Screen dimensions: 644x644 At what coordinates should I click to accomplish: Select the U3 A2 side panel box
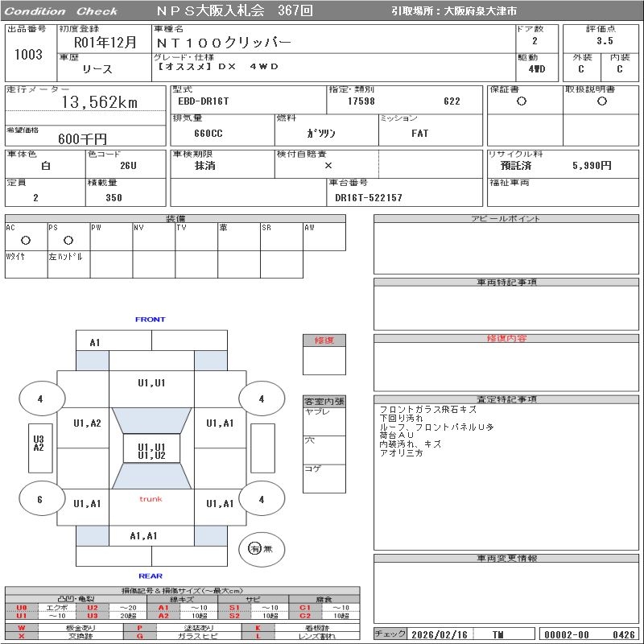click(x=38, y=444)
